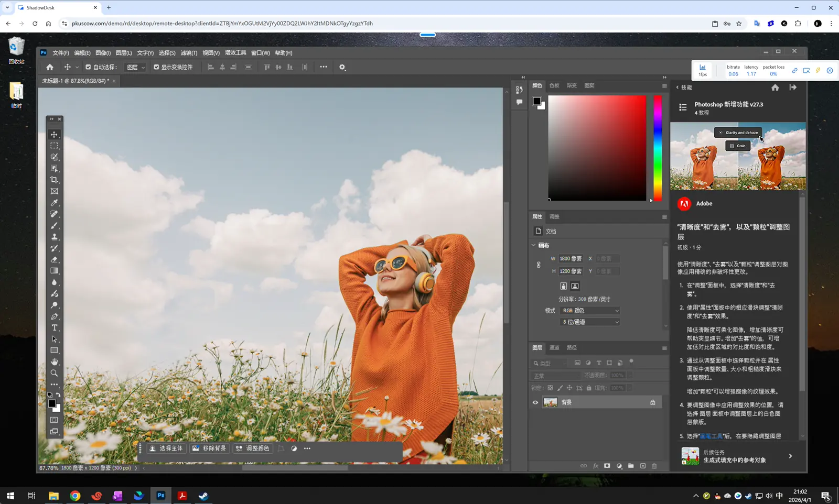This screenshot has height=504, width=839.
Task: Select the Hand tool
Action: [x=54, y=362]
